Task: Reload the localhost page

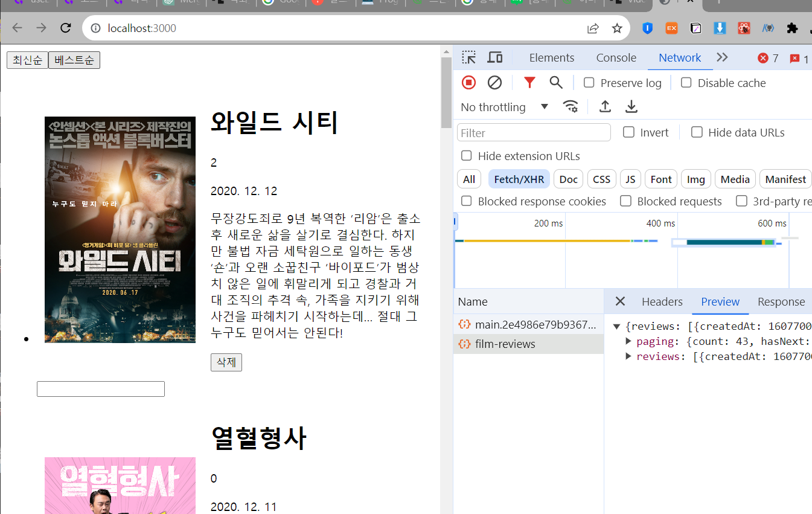Action: tap(66, 28)
